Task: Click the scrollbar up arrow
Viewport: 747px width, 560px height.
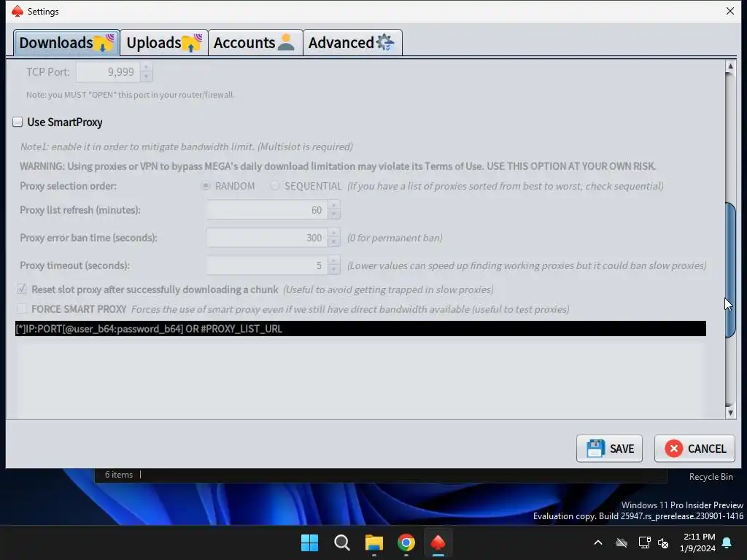Action: 730,66
